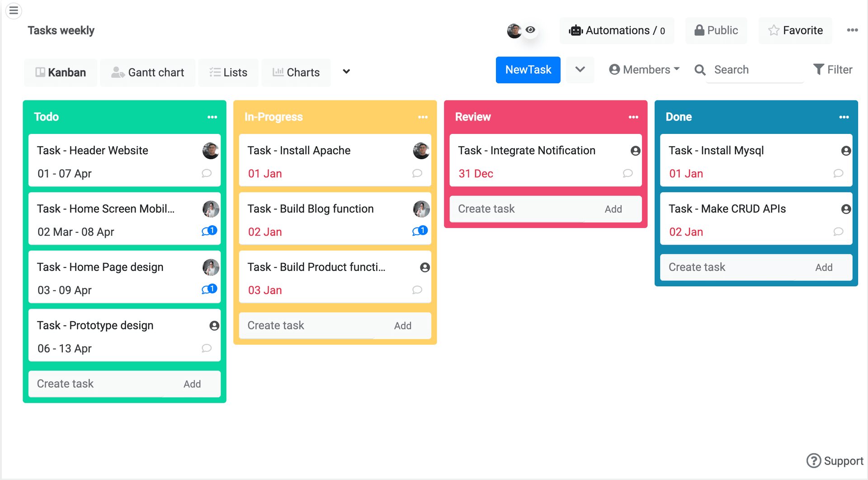Image resolution: width=868 pixels, height=480 pixels.
Task: Click Add in the Review column
Action: click(613, 209)
